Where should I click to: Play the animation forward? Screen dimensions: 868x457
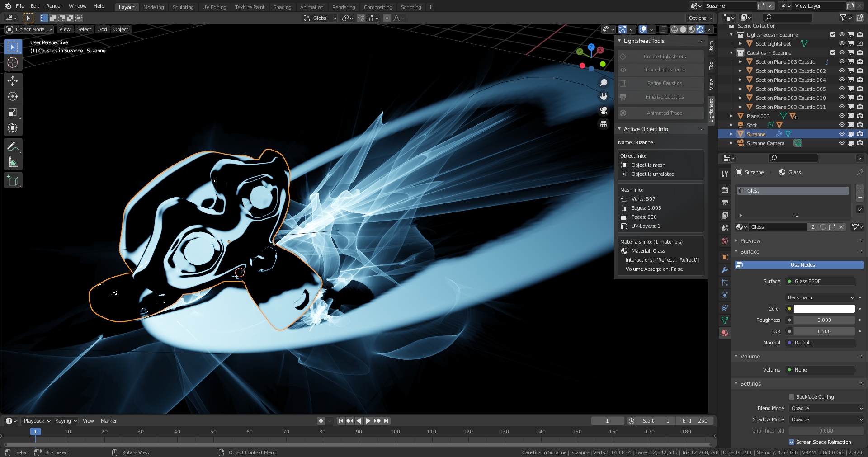pos(368,421)
